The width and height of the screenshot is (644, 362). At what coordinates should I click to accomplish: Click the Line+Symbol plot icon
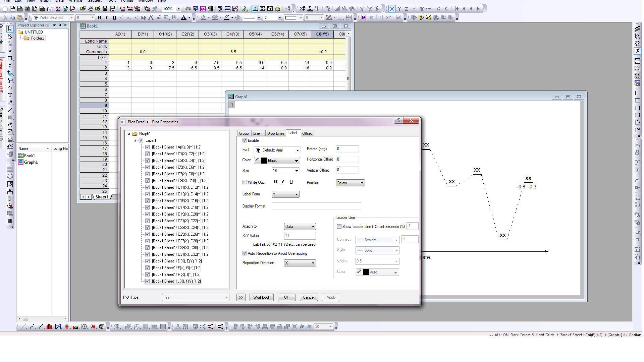pos(41,326)
